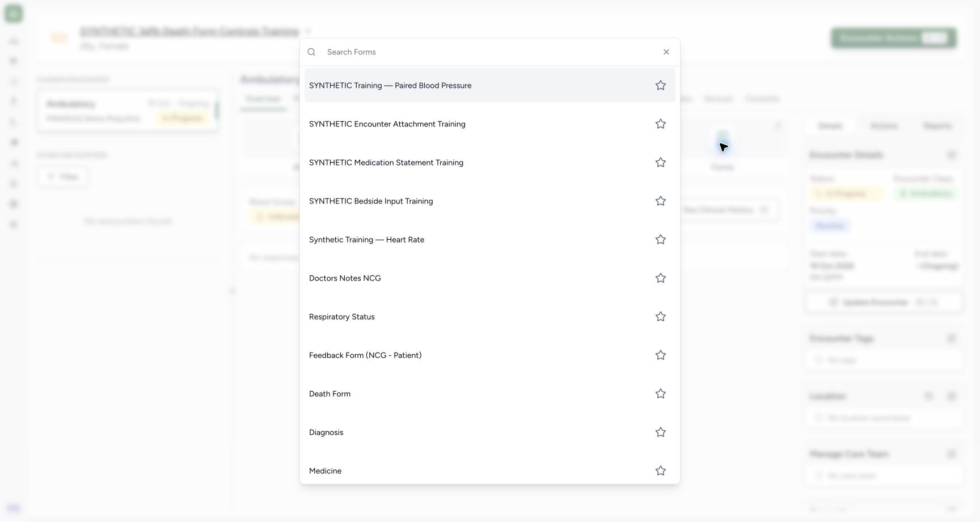Favorite the Heart Rate training form
Viewport: 980px width, 522px height.
click(661, 240)
